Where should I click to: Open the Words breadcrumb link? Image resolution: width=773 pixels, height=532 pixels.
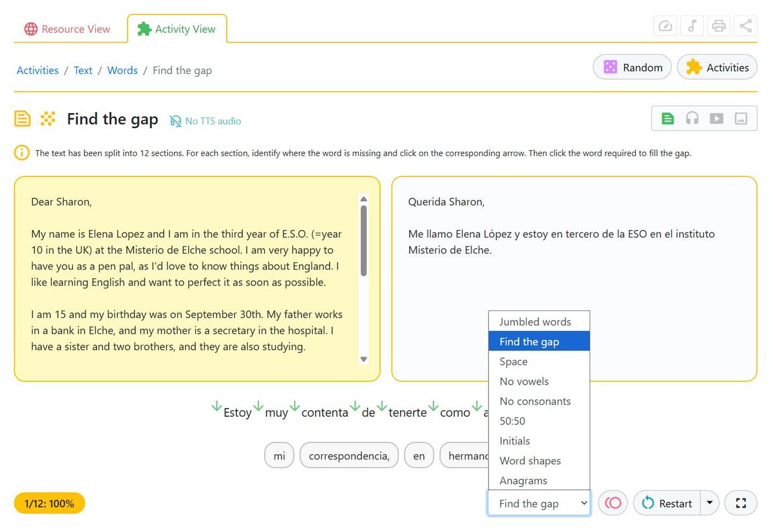122,70
